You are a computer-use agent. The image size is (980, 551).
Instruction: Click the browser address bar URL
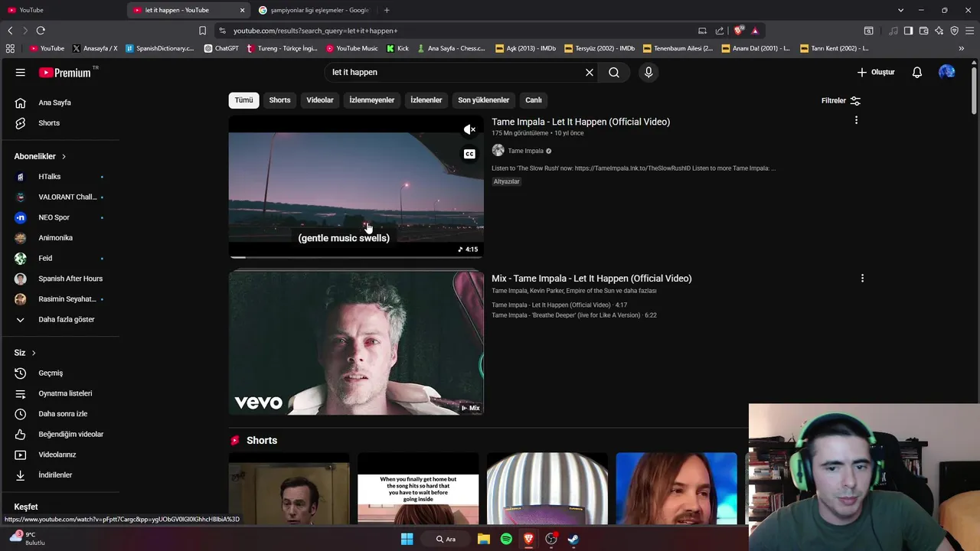click(315, 31)
